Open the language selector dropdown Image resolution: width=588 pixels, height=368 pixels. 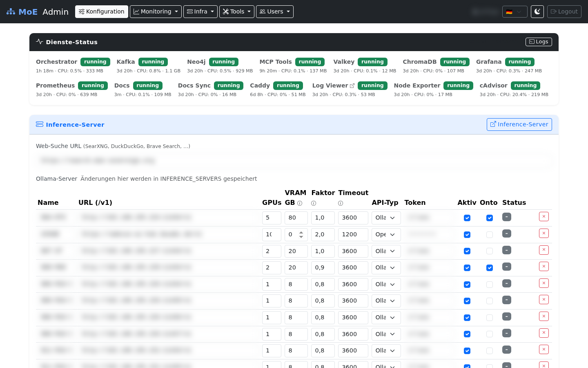click(515, 11)
